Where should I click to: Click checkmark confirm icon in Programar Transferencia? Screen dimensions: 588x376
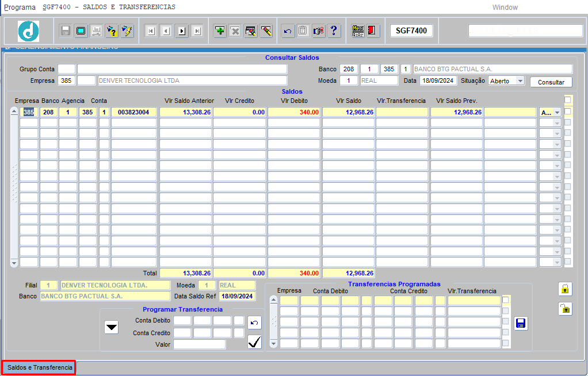point(255,342)
